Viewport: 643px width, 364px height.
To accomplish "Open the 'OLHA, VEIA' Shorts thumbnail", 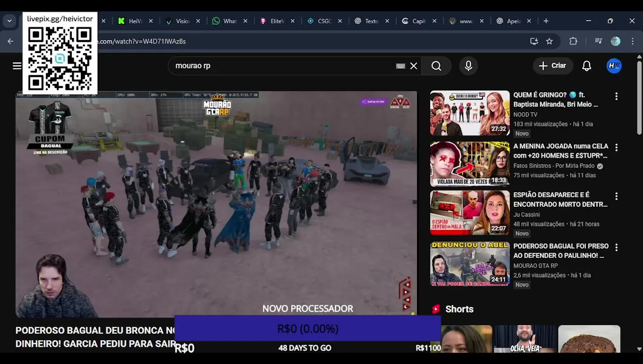I will [525, 339].
